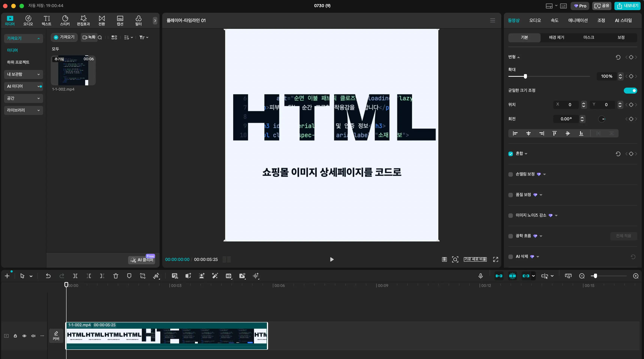Uncheck the 혼합 checkbox
The width and height of the screenshot is (644, 359).
click(x=510, y=154)
